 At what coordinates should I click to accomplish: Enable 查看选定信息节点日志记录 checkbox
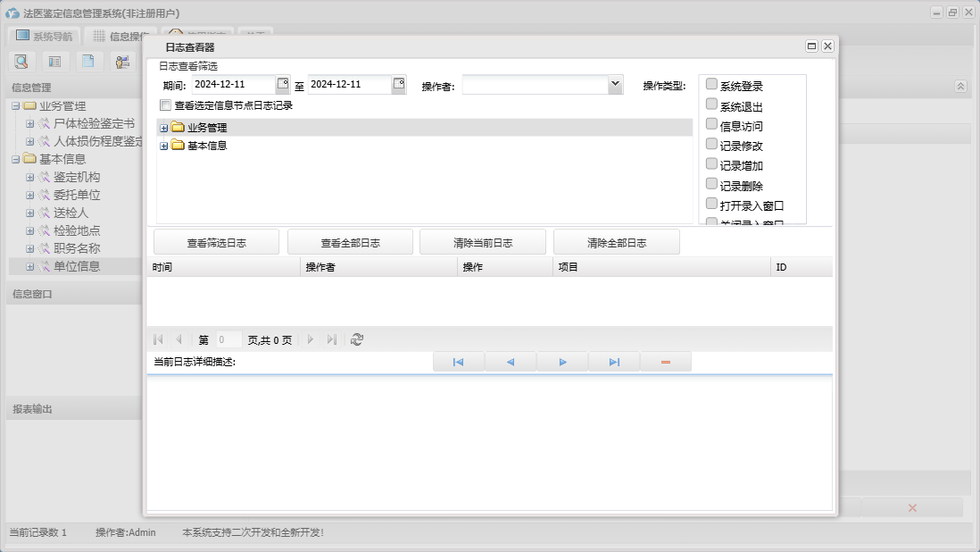(165, 105)
